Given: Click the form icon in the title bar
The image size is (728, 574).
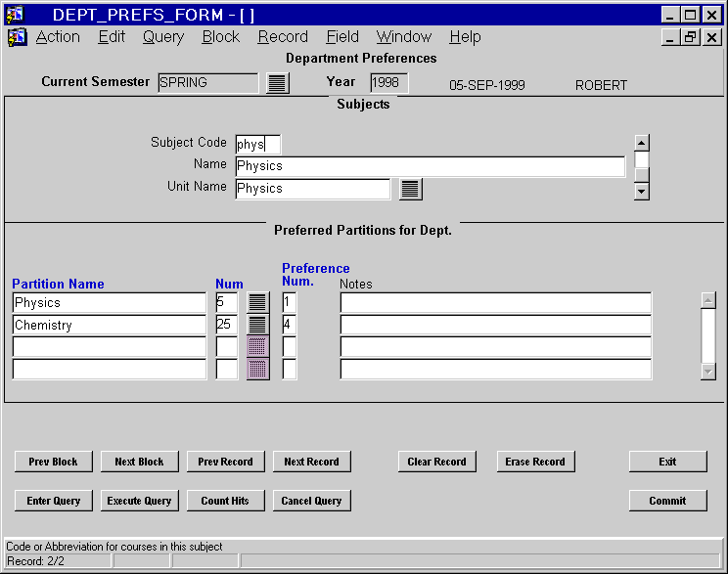Looking at the screenshot, I should [x=15, y=15].
